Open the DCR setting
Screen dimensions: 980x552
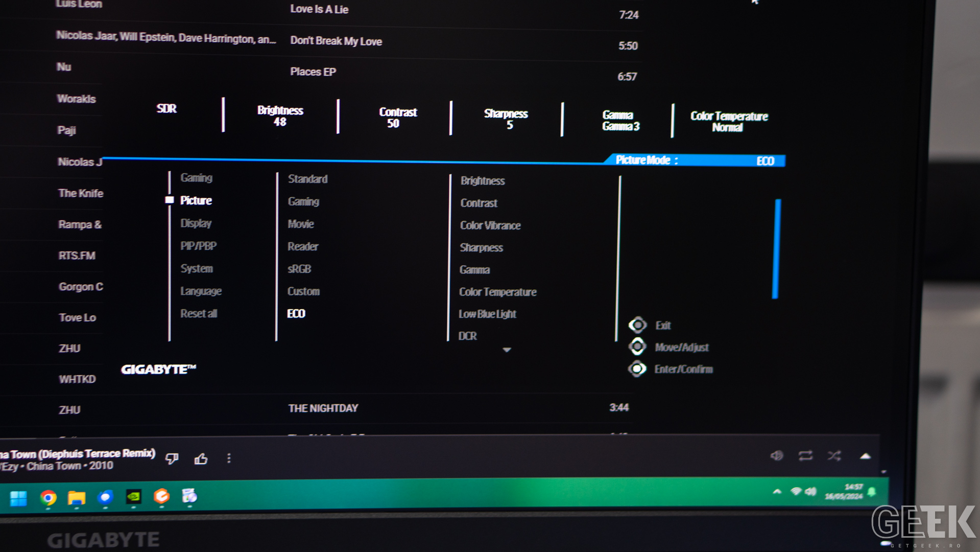point(467,336)
